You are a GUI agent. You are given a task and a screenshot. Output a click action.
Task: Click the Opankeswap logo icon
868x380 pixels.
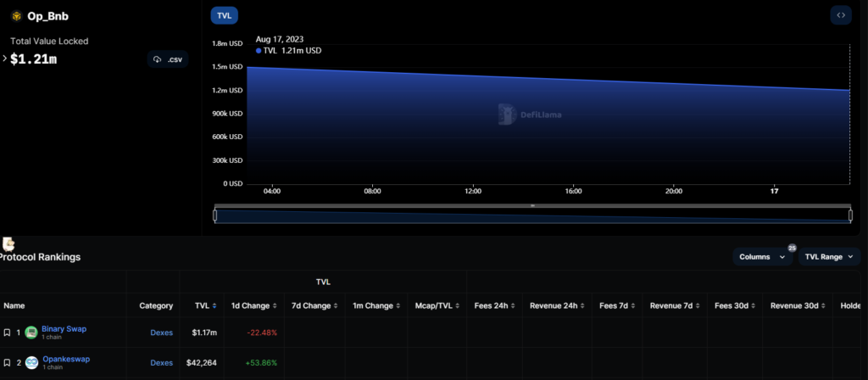[x=31, y=363]
